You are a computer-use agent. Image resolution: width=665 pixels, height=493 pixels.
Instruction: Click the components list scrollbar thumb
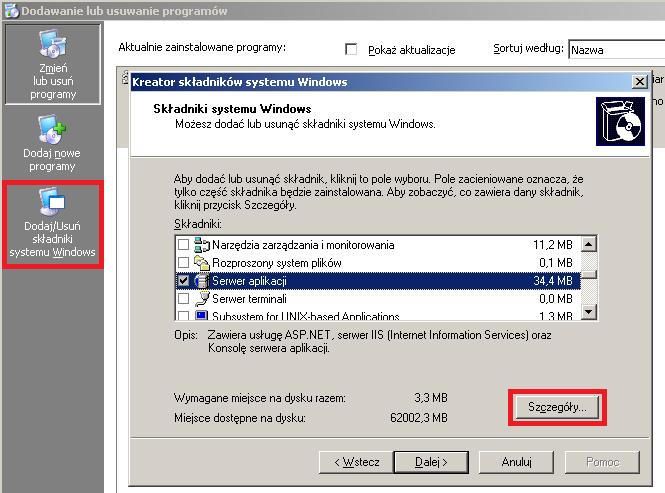pos(589,274)
